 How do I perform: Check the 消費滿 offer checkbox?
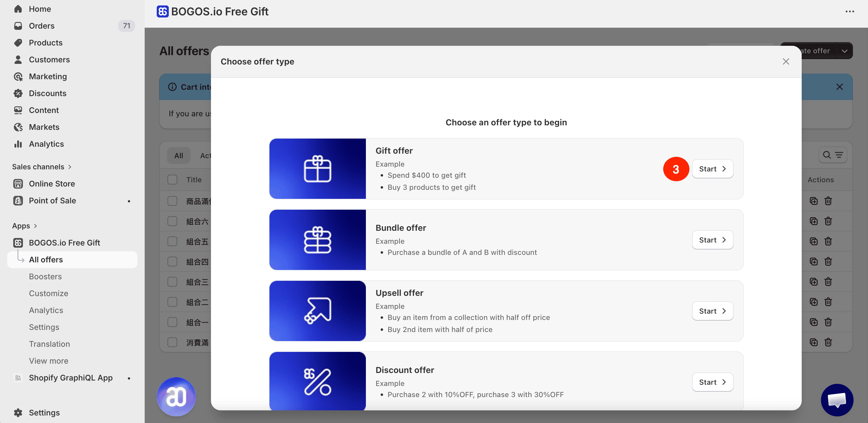172,343
